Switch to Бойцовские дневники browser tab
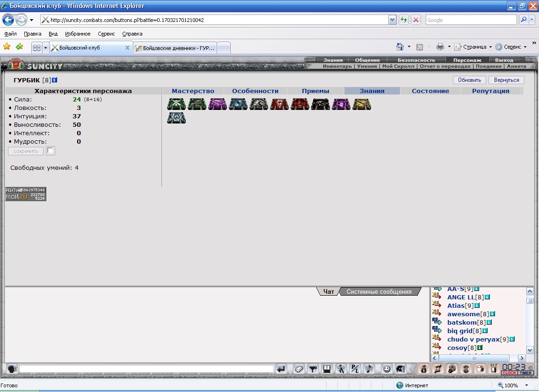Screen dimensions: 539x392 [175, 48]
